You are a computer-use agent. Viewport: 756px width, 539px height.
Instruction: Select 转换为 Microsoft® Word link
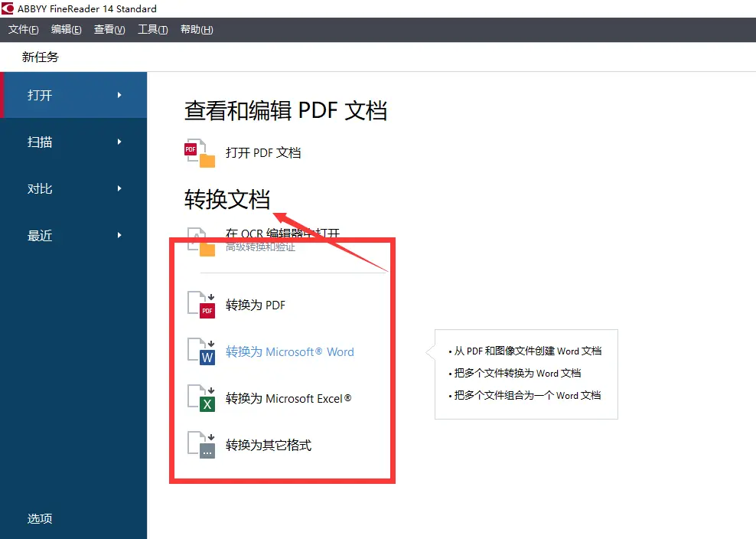tap(290, 352)
